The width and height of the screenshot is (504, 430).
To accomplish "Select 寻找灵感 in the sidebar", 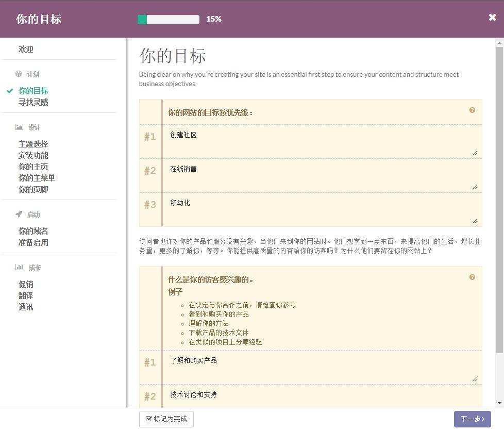I will coord(33,102).
